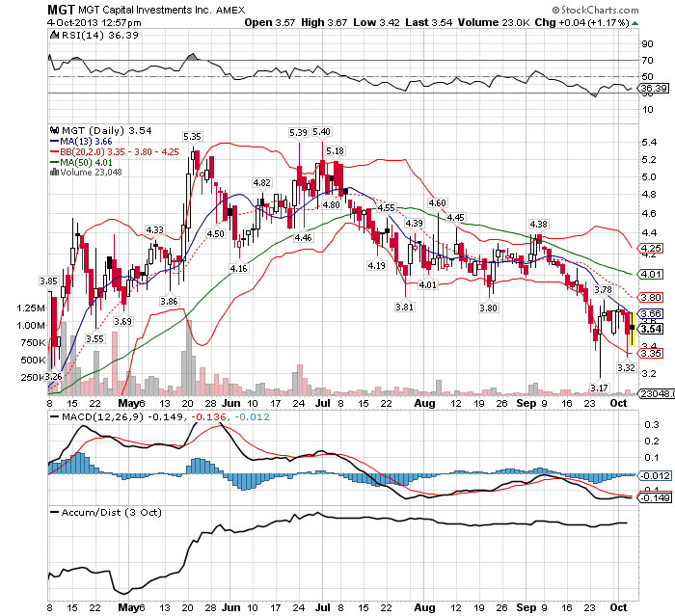Click the Sep label on price axis
675x616 pixels.
click(526, 403)
